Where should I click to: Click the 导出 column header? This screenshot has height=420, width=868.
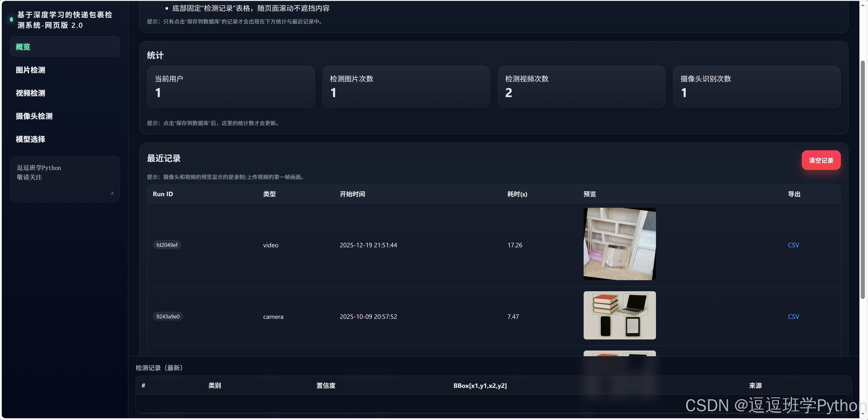(794, 194)
